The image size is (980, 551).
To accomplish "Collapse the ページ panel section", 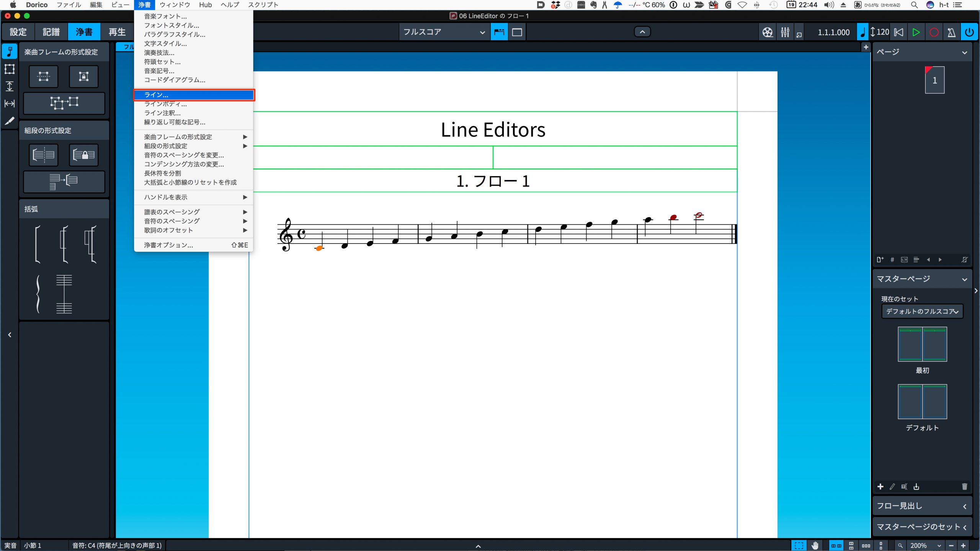I will pyautogui.click(x=964, y=52).
